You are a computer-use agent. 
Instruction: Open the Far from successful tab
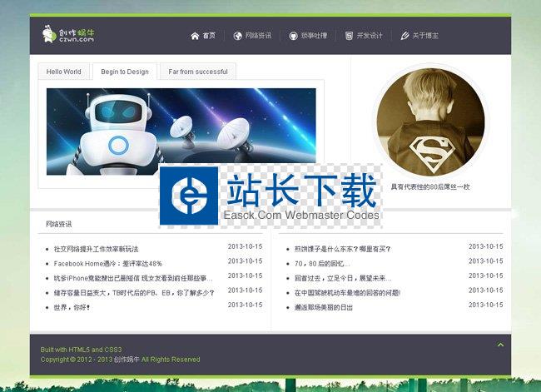tap(198, 72)
